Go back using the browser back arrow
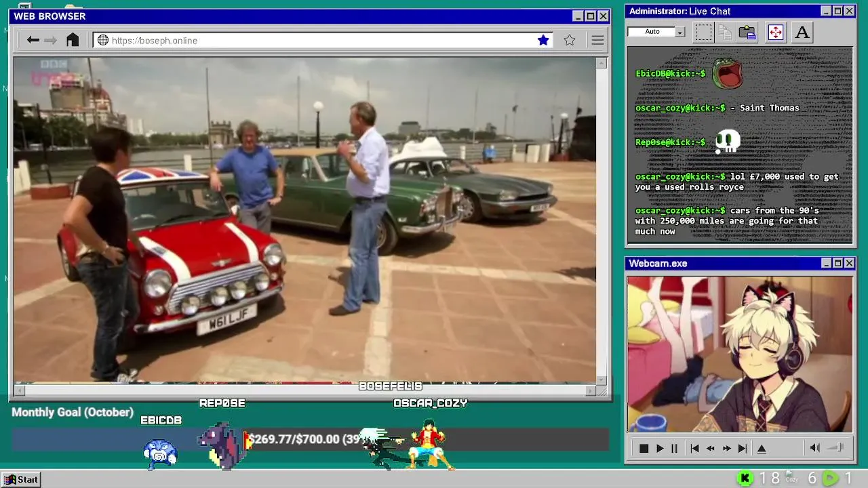The image size is (868, 488). (x=33, y=40)
